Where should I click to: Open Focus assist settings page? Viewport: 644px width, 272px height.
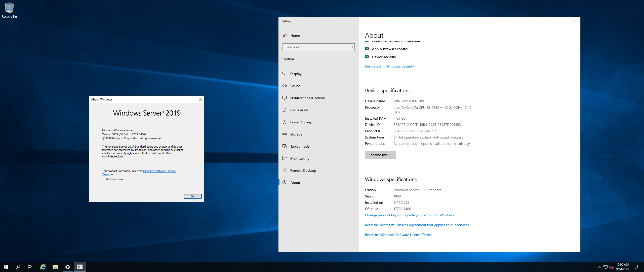[318, 110]
